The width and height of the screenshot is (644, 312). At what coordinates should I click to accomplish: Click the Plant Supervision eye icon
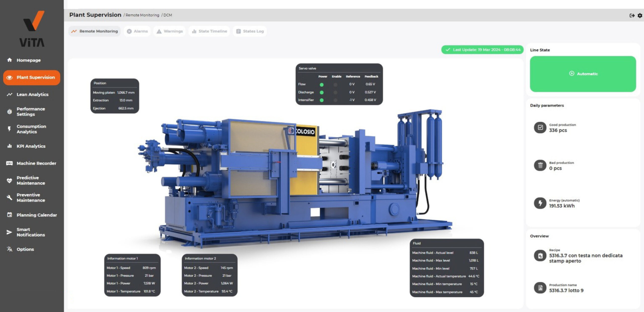[x=9, y=77]
